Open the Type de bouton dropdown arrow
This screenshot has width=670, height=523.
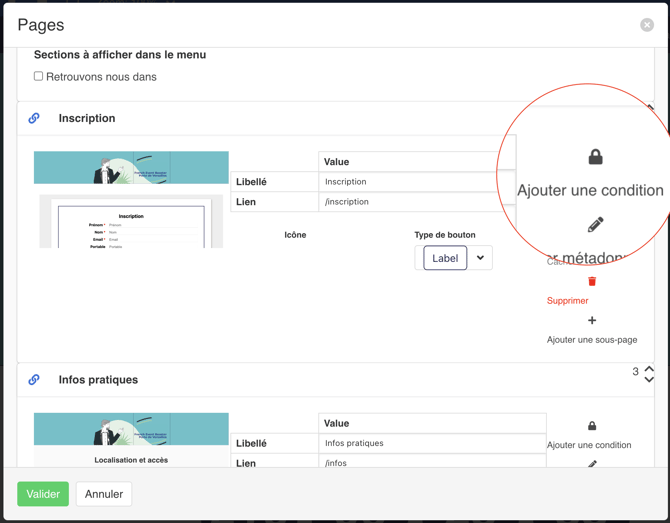(x=480, y=258)
